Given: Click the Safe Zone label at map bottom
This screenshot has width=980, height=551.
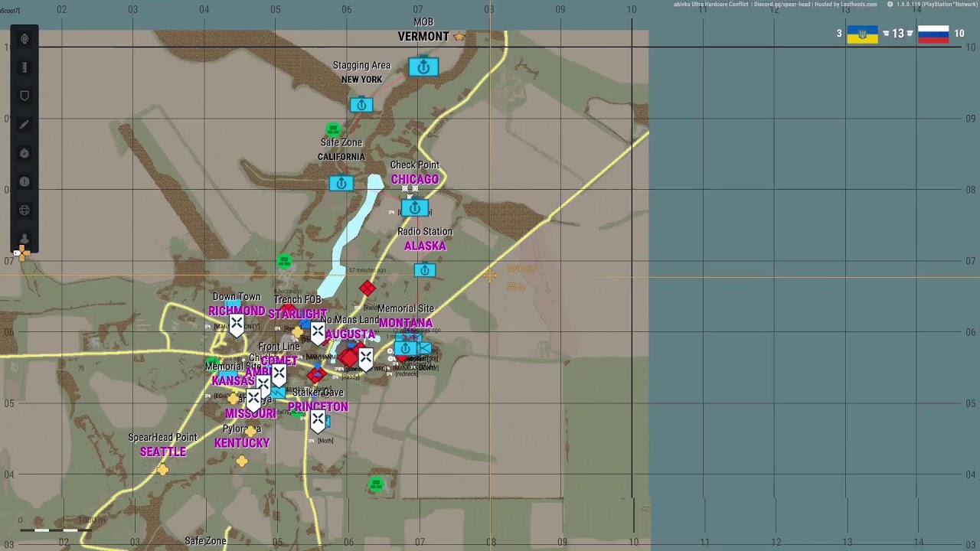Looking at the screenshot, I should tap(205, 541).
